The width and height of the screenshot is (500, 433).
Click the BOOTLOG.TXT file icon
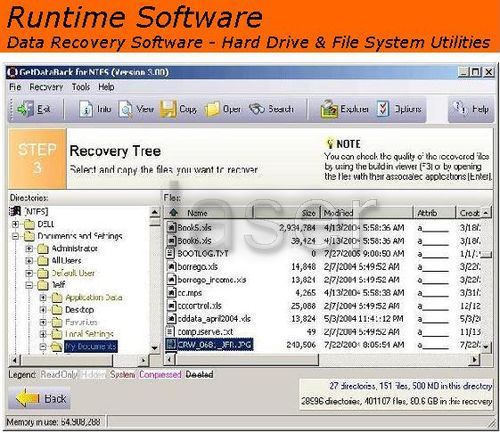(170, 253)
